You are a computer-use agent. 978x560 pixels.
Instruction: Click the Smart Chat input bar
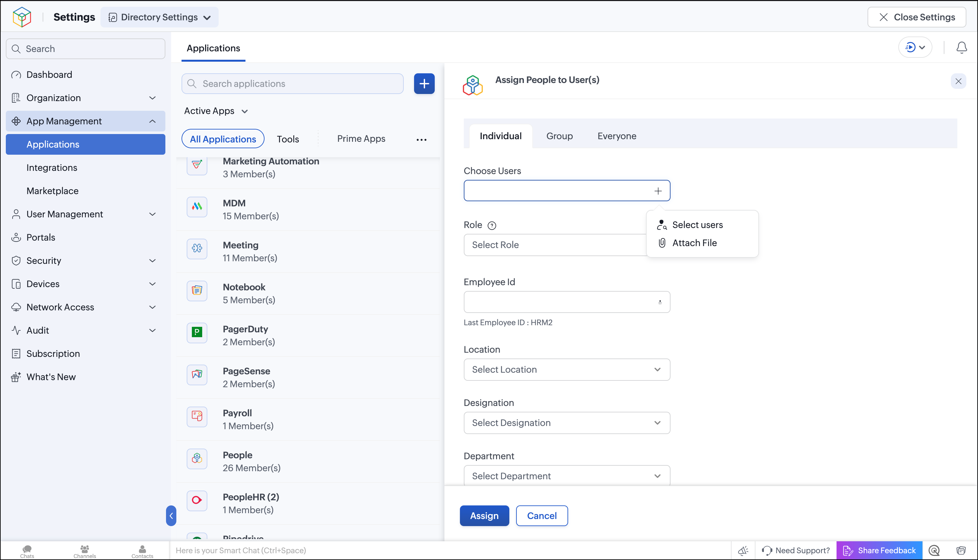coord(450,551)
